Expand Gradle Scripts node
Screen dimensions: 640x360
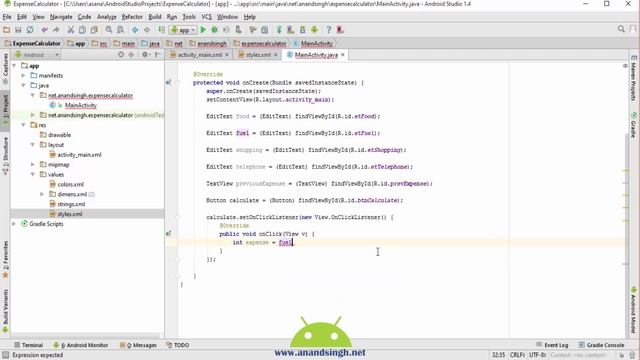pos(14,224)
